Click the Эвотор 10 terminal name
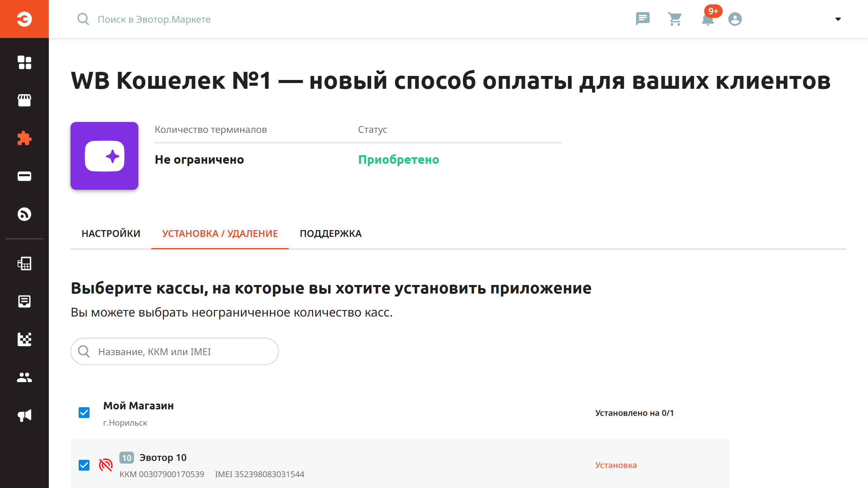The image size is (868, 488). 163,458
